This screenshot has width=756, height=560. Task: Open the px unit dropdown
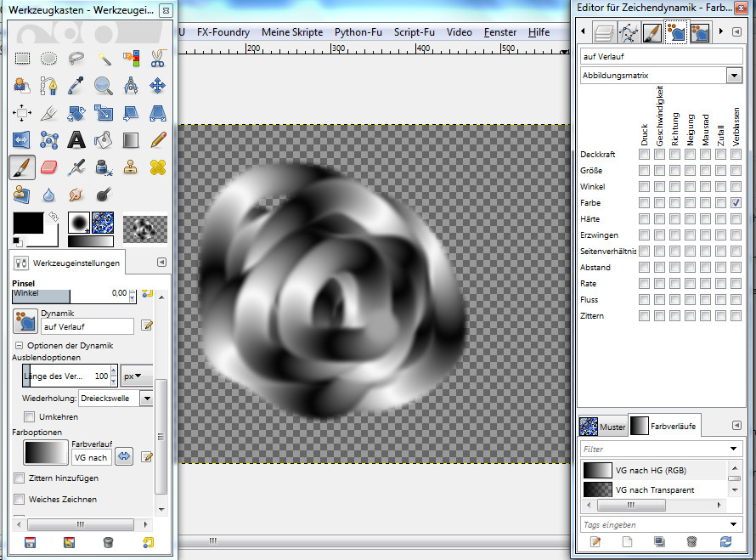pos(137,376)
